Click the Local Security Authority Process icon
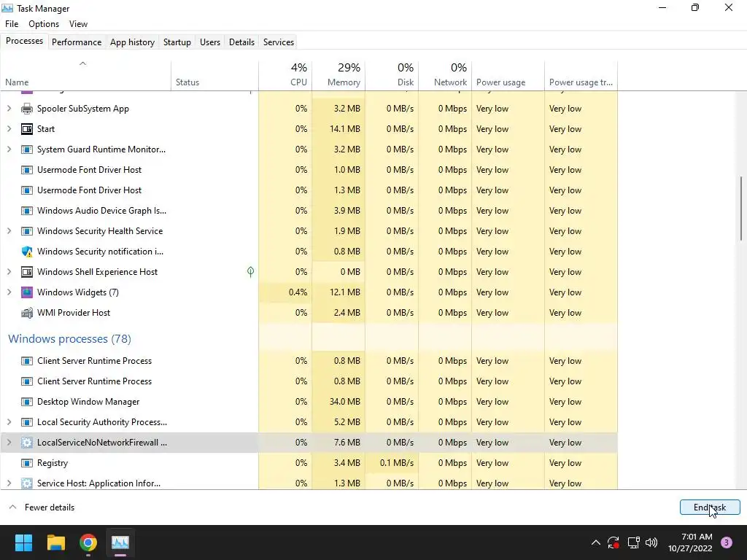Screen dimensions: 747x560 click(27, 422)
